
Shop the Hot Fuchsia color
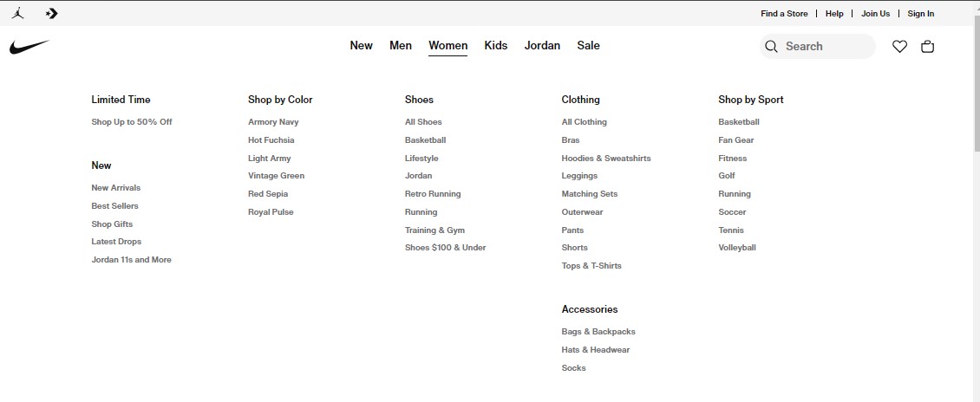click(x=271, y=139)
